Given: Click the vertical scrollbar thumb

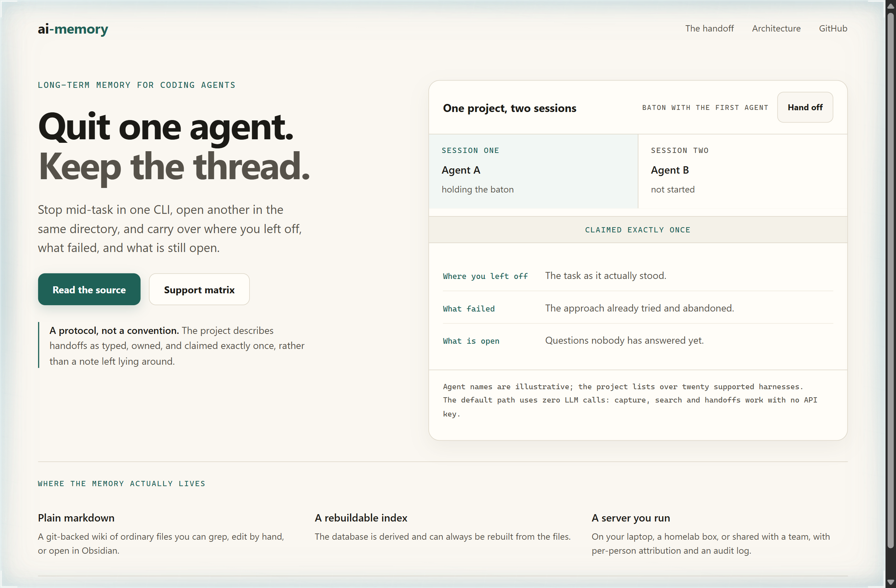Looking at the screenshot, I should [x=890, y=280].
